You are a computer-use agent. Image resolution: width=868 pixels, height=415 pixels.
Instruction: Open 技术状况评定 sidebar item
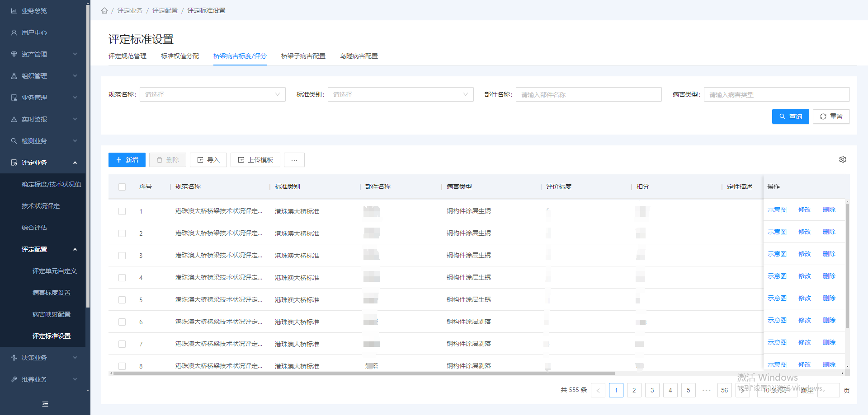click(41, 206)
